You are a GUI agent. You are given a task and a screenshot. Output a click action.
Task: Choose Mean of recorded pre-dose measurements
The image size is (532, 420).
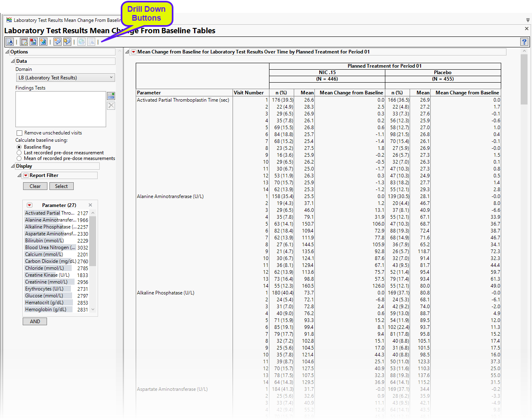pyautogui.click(x=19, y=158)
